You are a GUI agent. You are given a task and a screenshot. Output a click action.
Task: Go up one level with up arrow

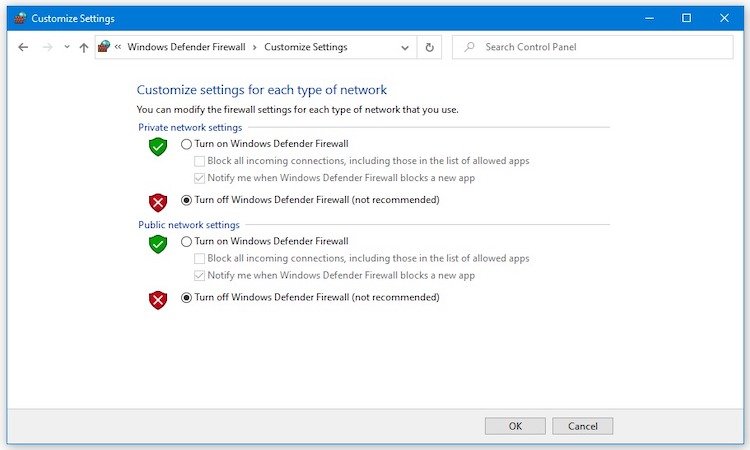tap(84, 47)
